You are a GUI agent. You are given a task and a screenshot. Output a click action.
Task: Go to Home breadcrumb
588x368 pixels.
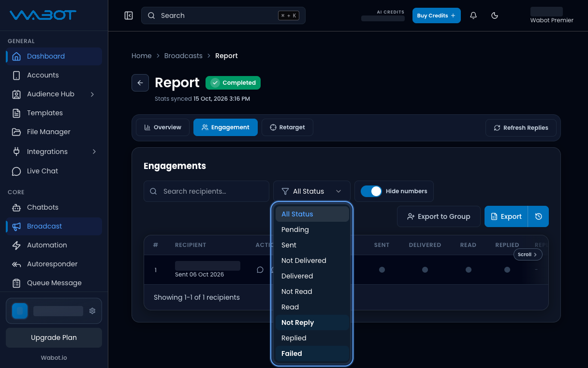click(x=142, y=56)
